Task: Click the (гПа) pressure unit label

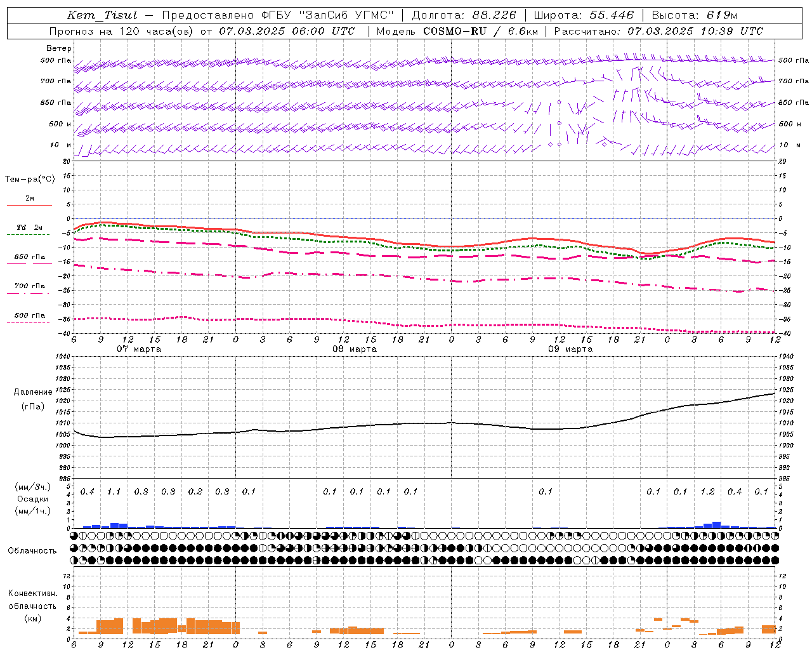Action: (x=33, y=407)
